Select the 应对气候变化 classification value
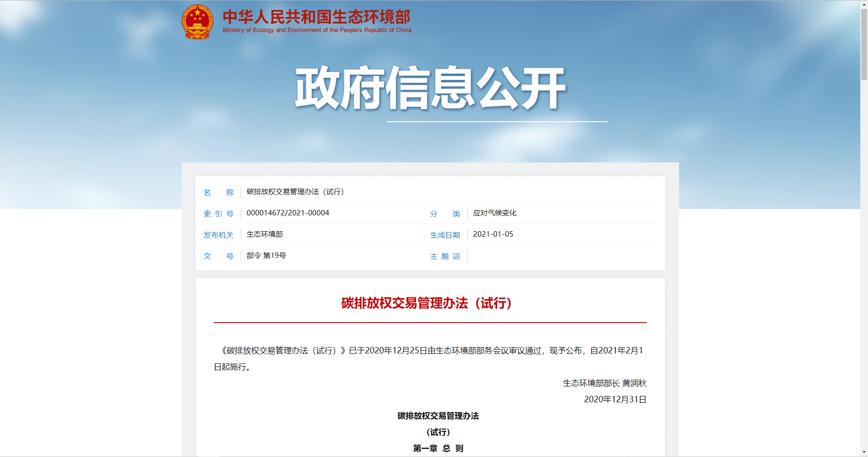This screenshot has width=868, height=457. point(495,213)
